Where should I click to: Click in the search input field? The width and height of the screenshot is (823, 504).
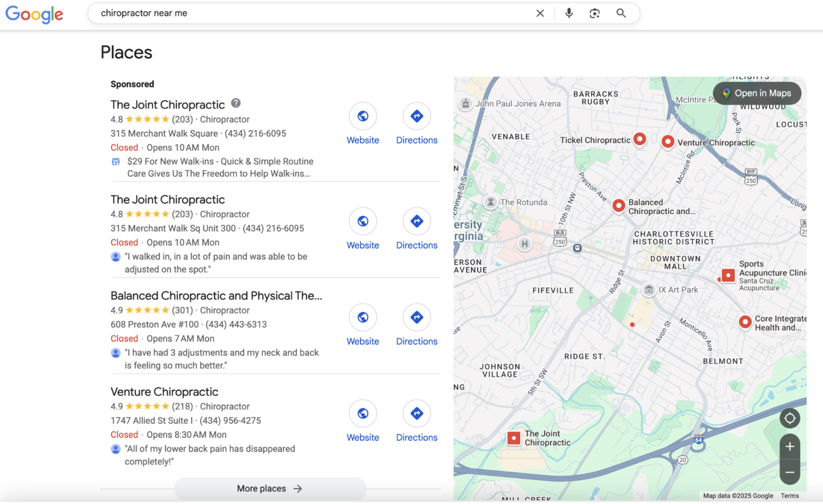pyautogui.click(x=307, y=13)
